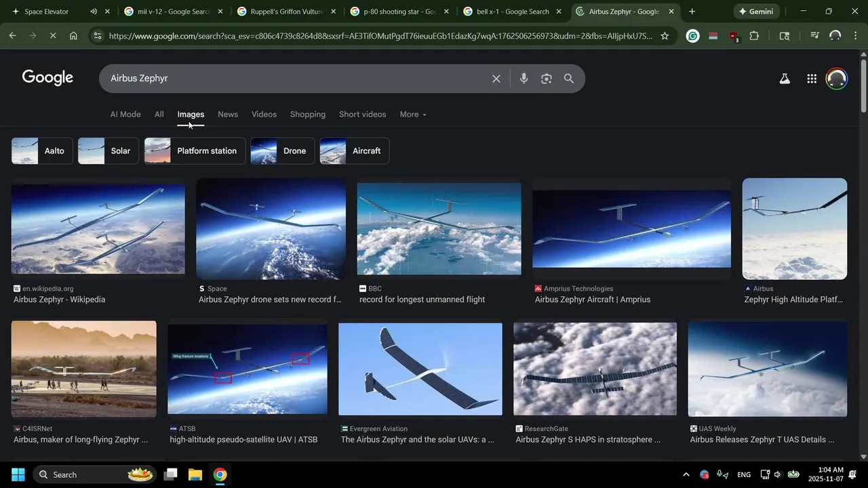Mute the Space Elevator tab audio

[93, 12]
